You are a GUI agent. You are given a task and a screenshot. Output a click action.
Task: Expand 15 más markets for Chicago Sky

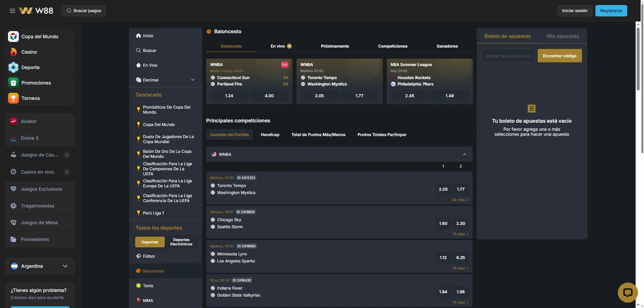click(461, 234)
